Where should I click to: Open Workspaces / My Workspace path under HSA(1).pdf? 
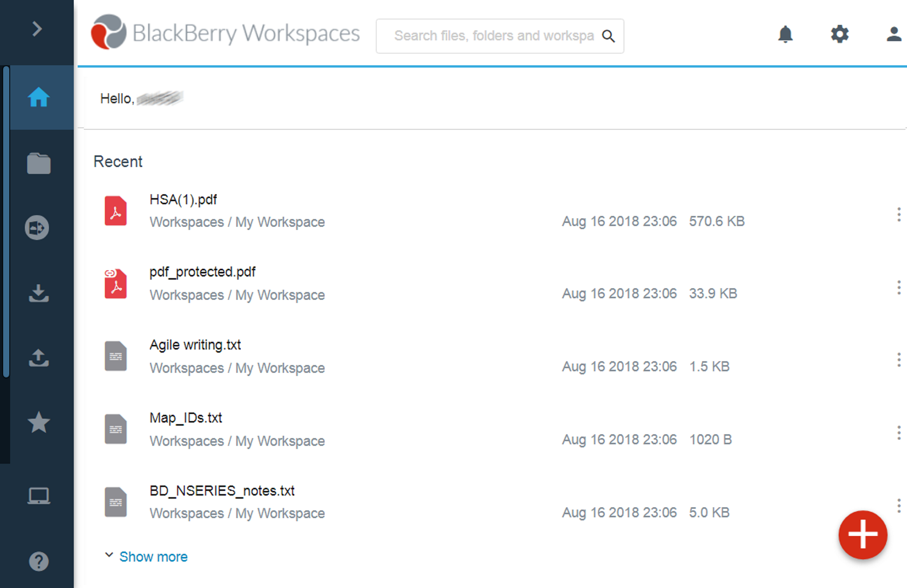(237, 222)
